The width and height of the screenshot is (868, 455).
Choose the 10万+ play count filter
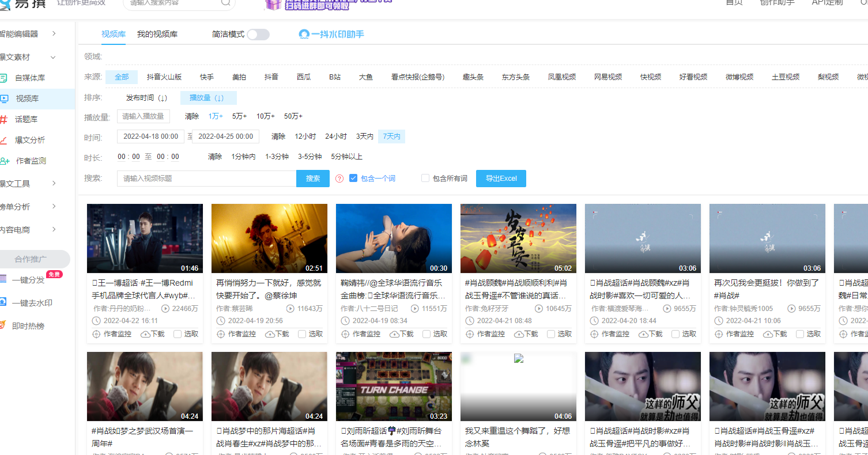(266, 116)
